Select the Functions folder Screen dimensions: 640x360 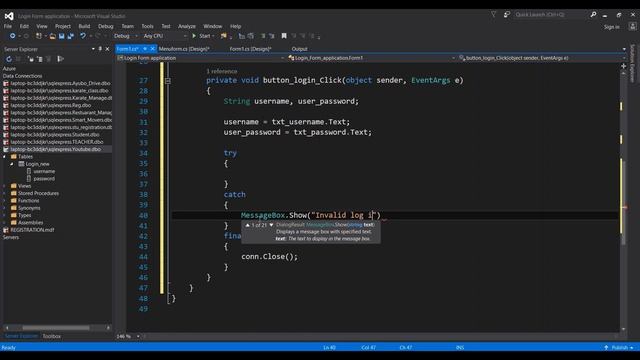[29, 201]
